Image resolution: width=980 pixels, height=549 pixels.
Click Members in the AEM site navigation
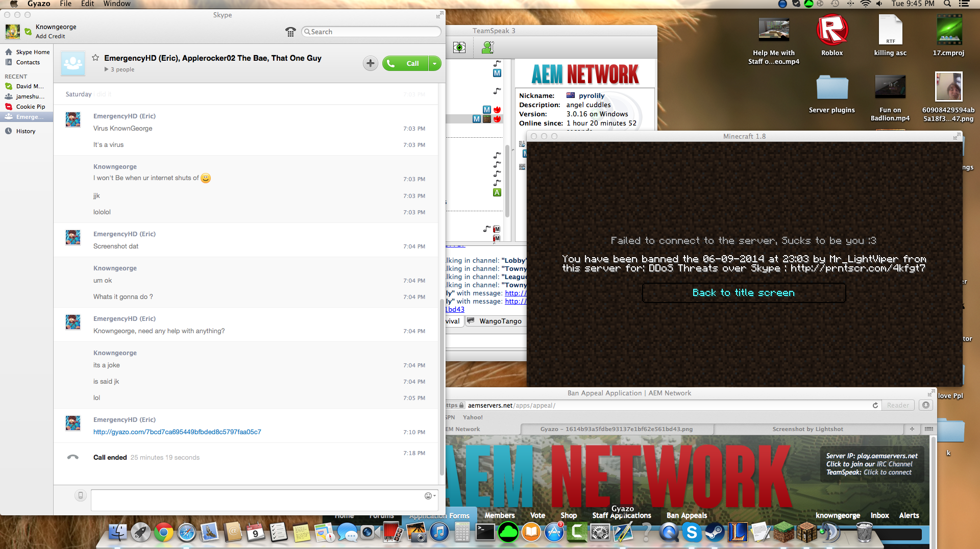[x=499, y=515]
